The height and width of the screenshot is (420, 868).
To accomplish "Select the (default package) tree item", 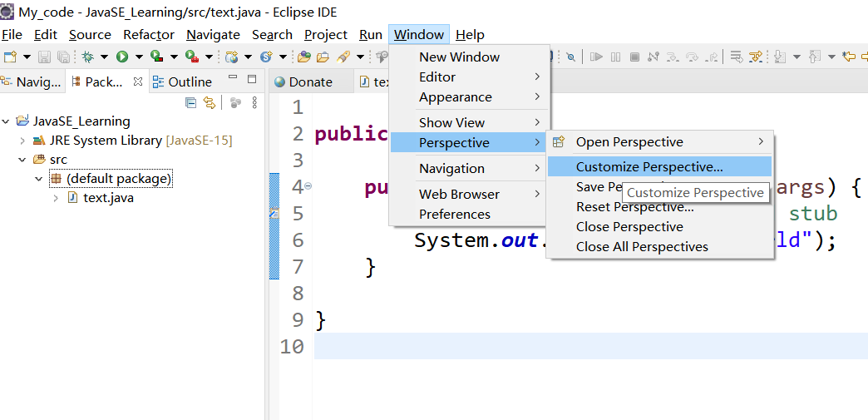I will click(x=111, y=179).
